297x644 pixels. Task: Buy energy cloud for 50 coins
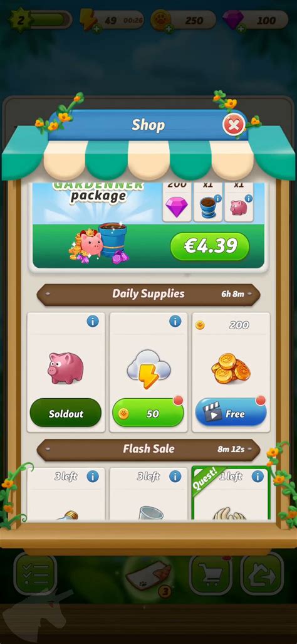(x=148, y=413)
